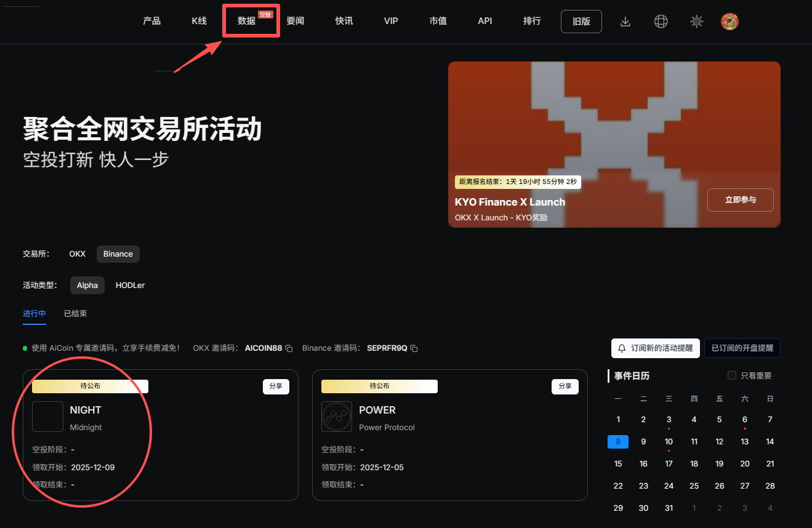Copy the OKX invite code AICOIN88
The image size is (812, 528).
(289, 348)
